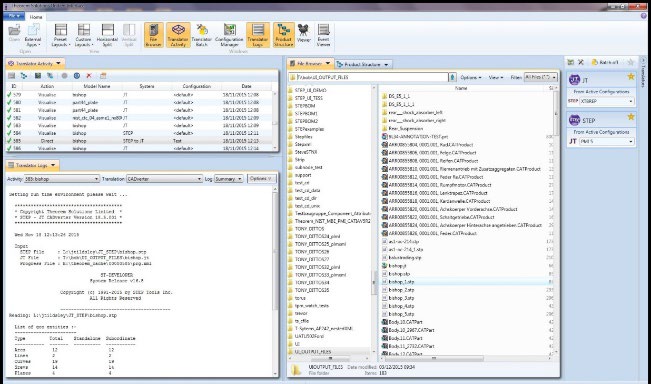The image size is (651, 384).
Task: Open Configuration Manager window
Action: tap(229, 35)
